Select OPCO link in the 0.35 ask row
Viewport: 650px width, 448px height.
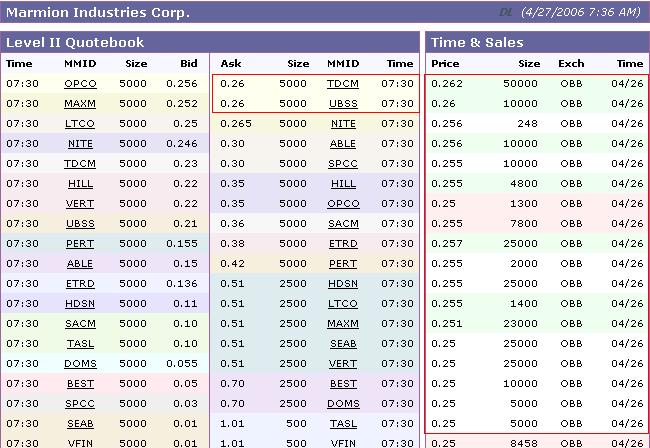click(343, 204)
